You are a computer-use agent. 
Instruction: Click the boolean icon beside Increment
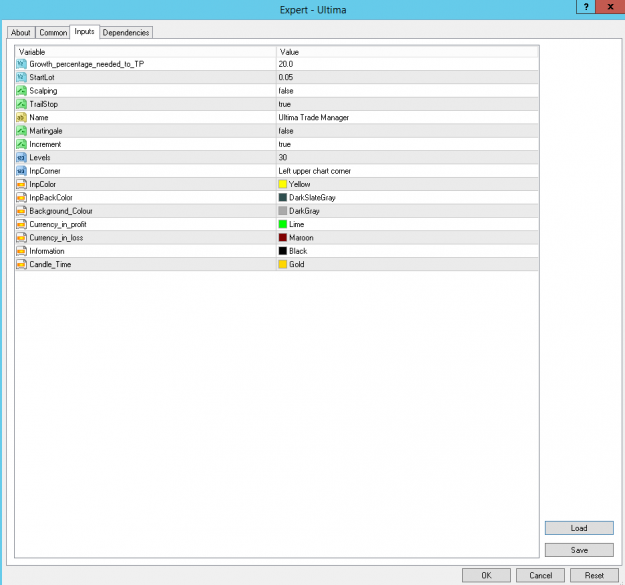coord(21,144)
